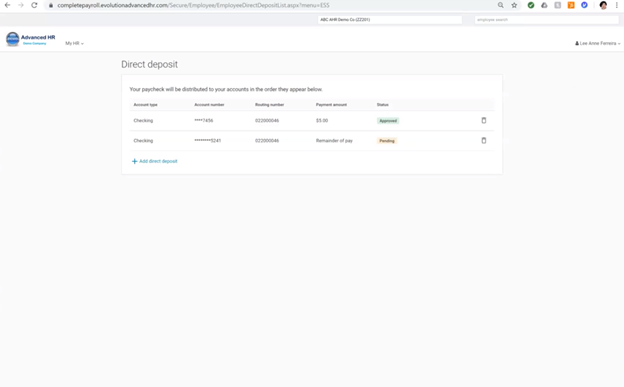
Task: Click the Account type column header
Action: [145, 105]
